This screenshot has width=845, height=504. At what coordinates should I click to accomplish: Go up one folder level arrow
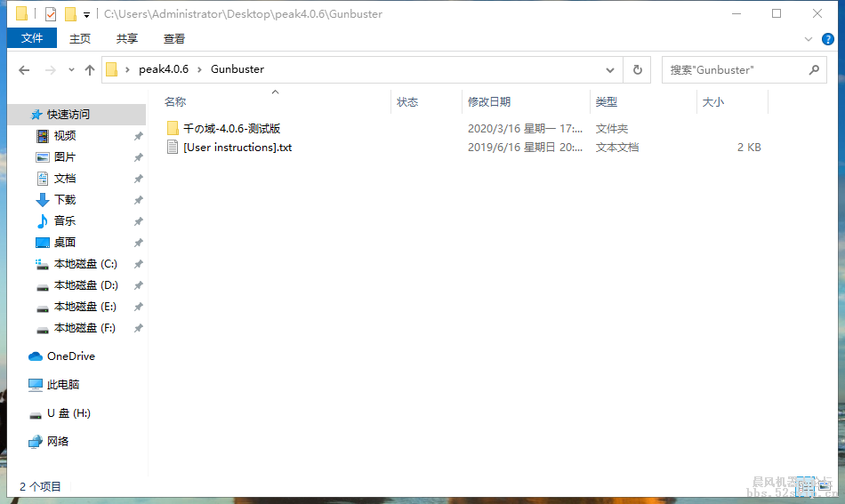point(90,70)
